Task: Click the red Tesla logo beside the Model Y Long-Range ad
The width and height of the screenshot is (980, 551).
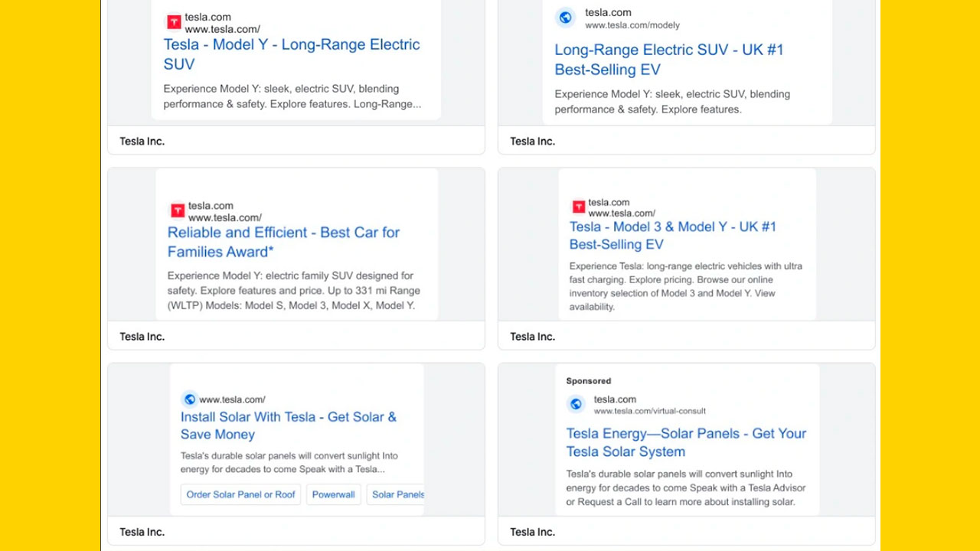Action: coord(174,22)
